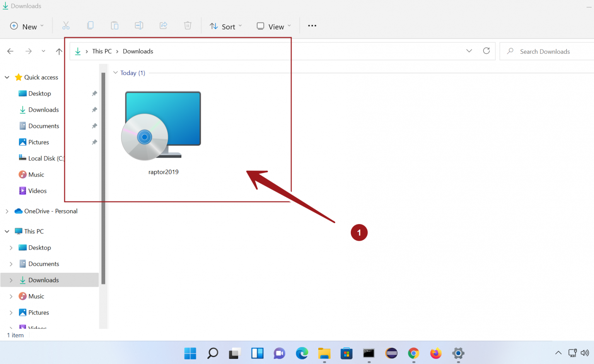The width and height of the screenshot is (594, 364).
Task: Open the See more menu with three dots
Action: pos(312,26)
